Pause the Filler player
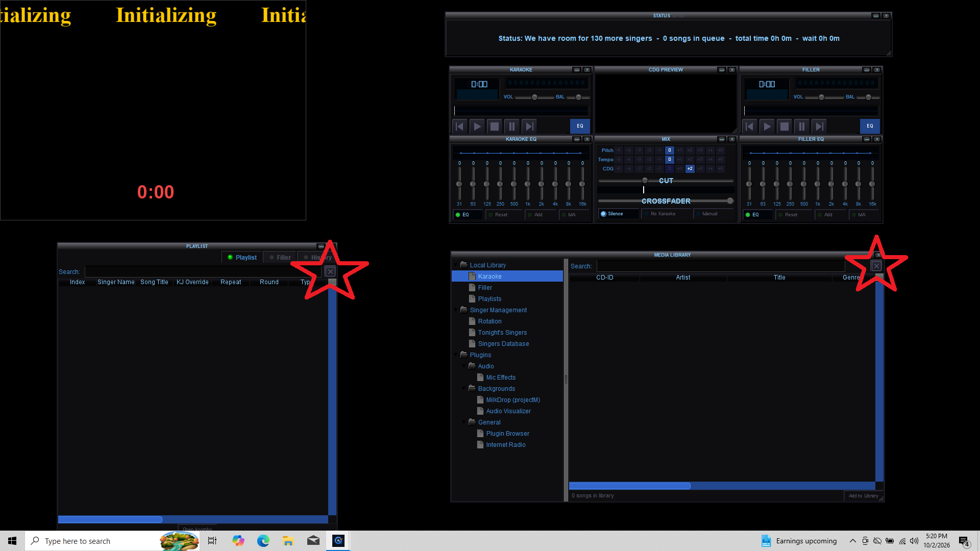The image size is (980, 551). tap(801, 127)
